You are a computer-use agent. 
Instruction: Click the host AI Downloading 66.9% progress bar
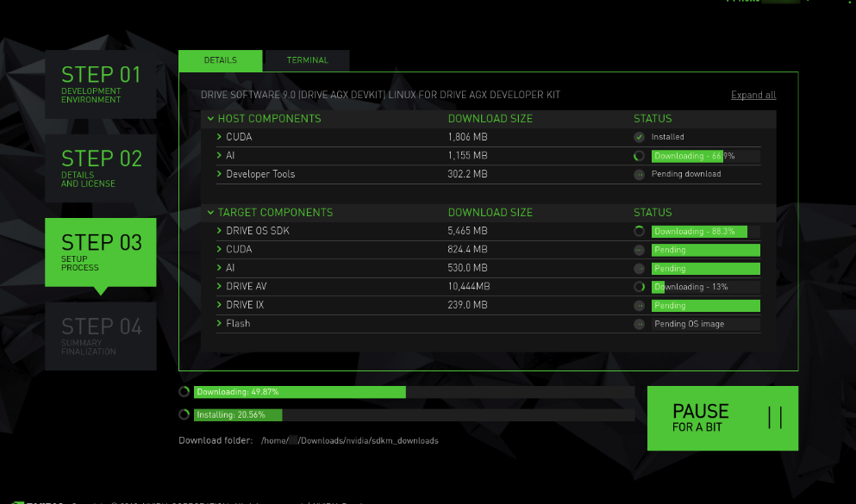706,156
